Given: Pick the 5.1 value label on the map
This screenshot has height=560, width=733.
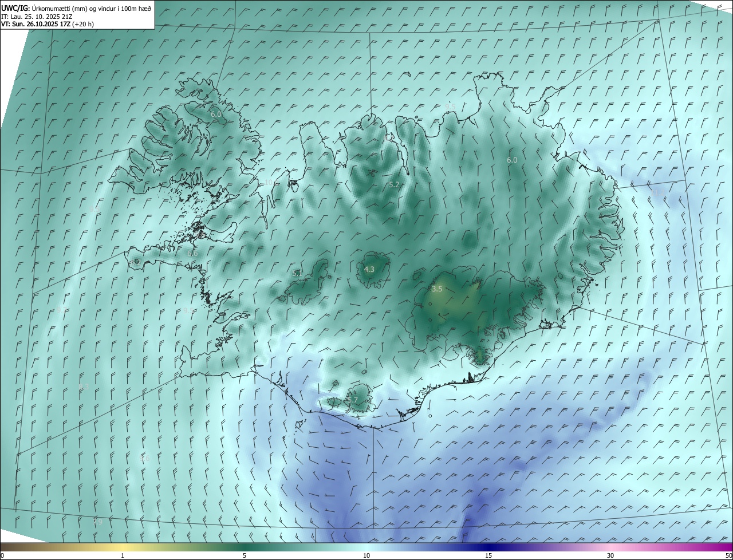Looking at the screenshot, I should tap(297, 274).
